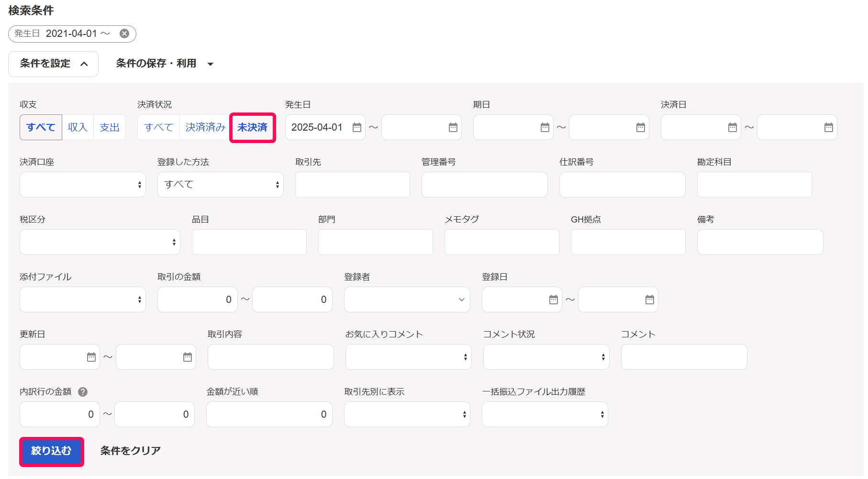Focus the 勘定科目 input field

pyautogui.click(x=755, y=185)
